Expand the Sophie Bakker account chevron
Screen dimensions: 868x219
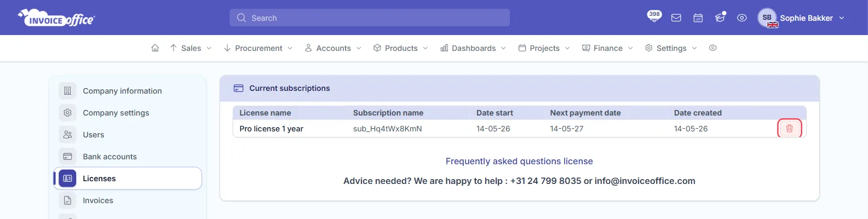(842, 18)
